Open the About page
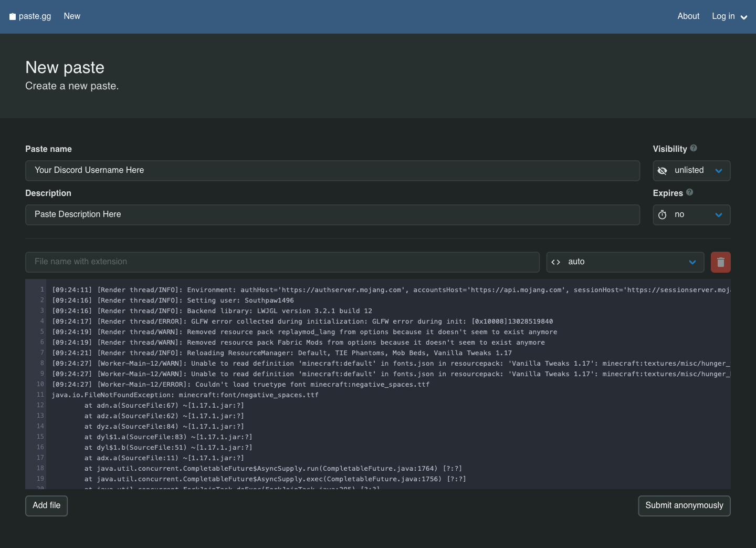The width and height of the screenshot is (756, 548). pos(688,16)
